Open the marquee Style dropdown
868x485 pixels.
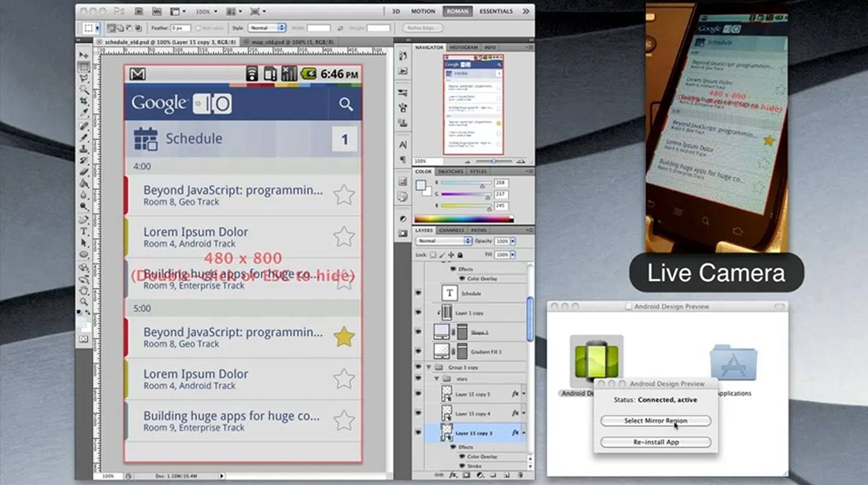click(267, 28)
